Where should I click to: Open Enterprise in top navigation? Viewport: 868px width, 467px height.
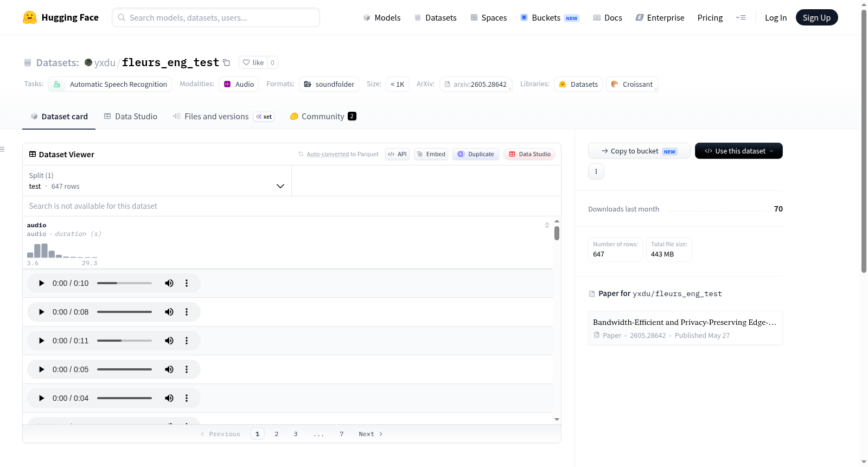[x=660, y=18]
